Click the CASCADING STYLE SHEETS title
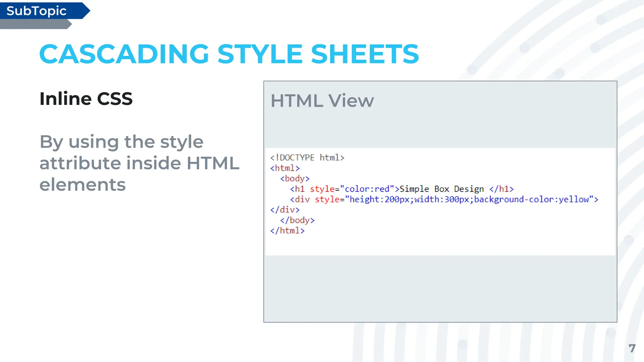Screen dimensions: 644x362 point(229,54)
